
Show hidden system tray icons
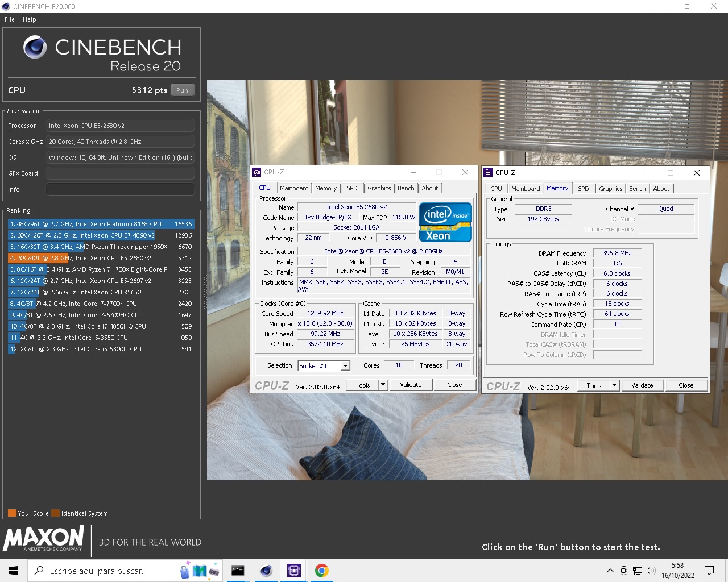pyautogui.click(x=610, y=571)
